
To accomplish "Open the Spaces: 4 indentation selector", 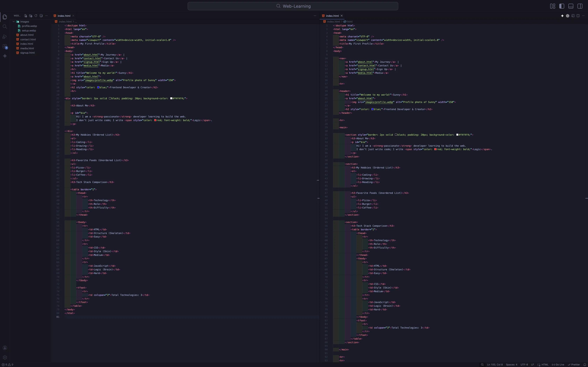I will click(x=512, y=365).
